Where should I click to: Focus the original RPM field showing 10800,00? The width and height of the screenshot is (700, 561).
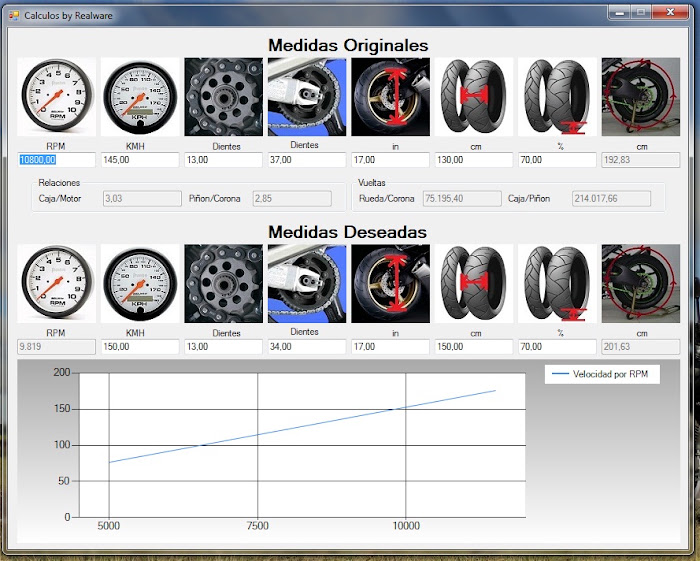(56, 160)
